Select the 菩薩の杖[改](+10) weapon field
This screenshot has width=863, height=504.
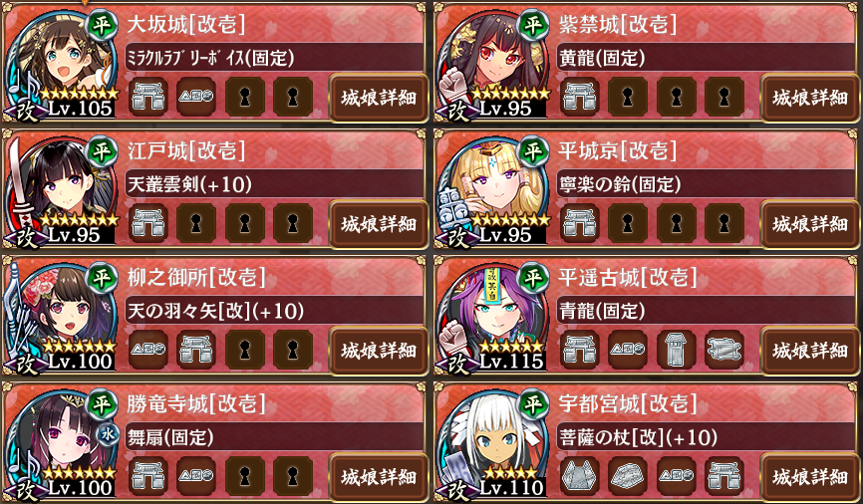point(705,437)
